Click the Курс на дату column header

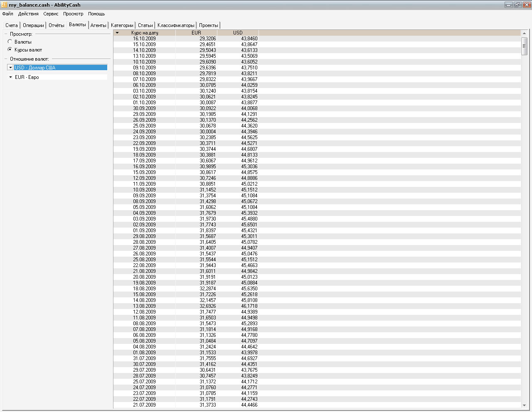point(145,33)
